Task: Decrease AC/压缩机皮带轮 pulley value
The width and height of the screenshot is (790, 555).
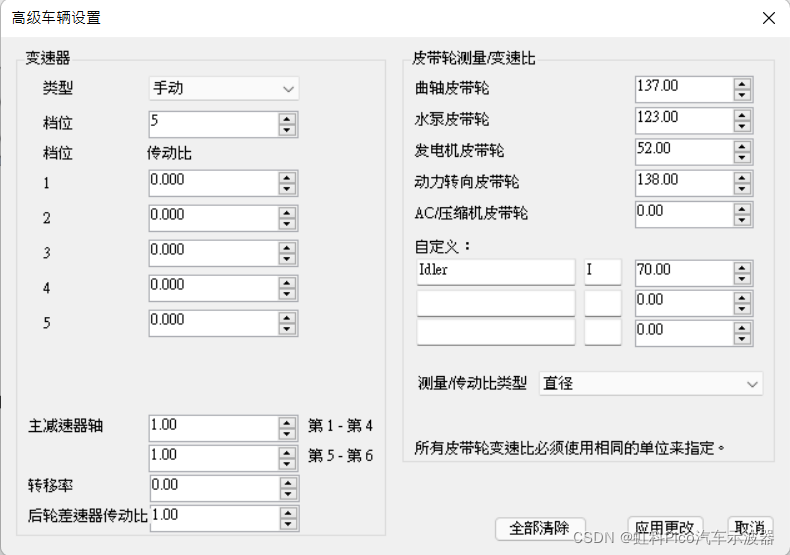Action: click(742, 220)
